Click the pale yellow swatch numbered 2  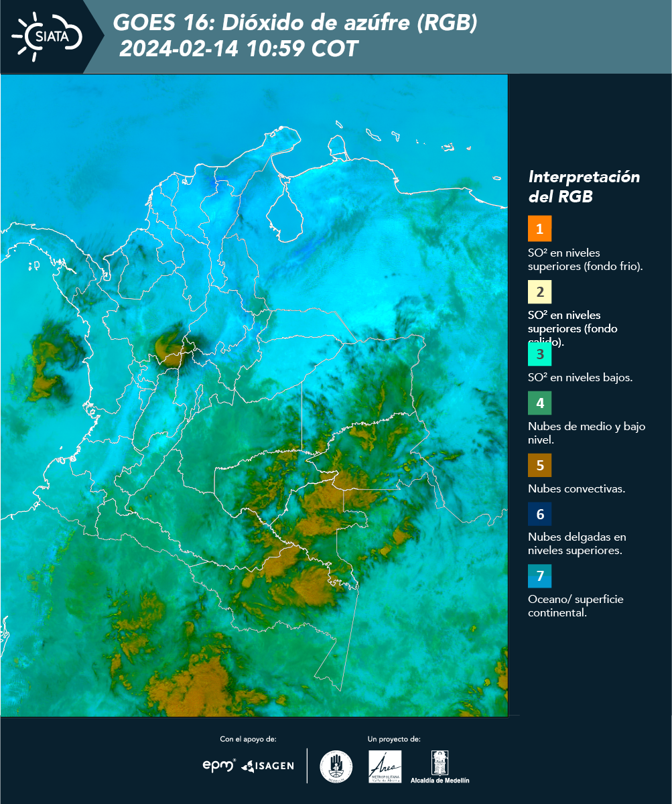[x=539, y=292]
